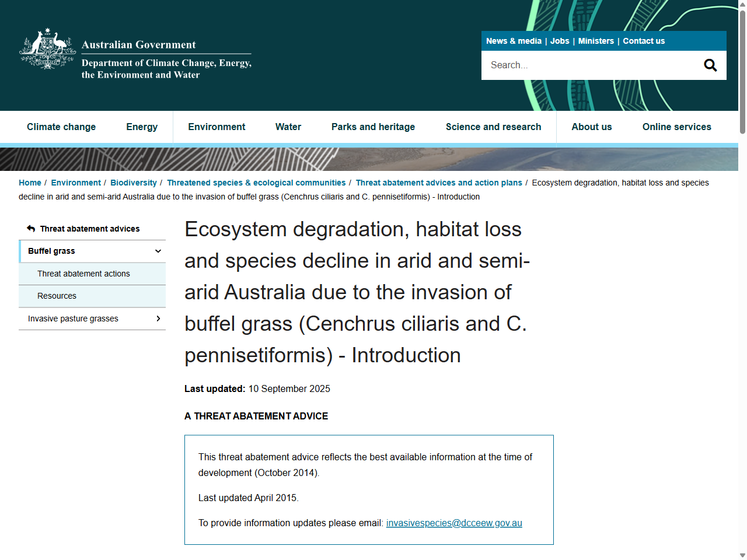Open the Jobs link
The image size is (747, 560).
click(560, 41)
